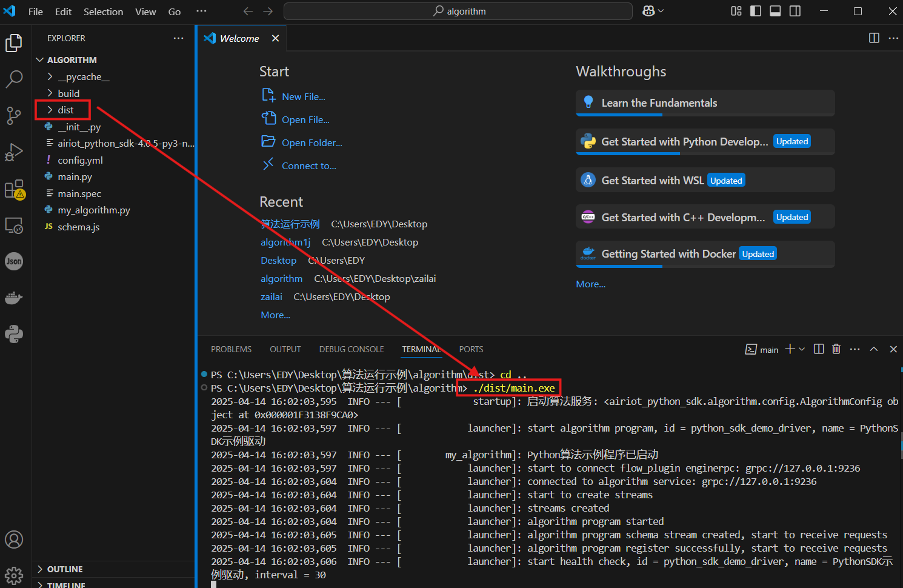The image size is (903, 588).
Task: Open the Python sidebar icon
Action: tap(14, 334)
